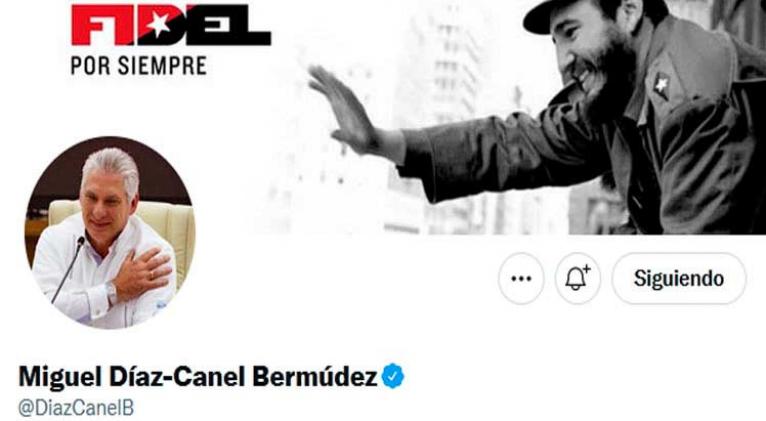Click the Siguiendo button to unfollow
The image size is (766, 421).
(x=679, y=278)
